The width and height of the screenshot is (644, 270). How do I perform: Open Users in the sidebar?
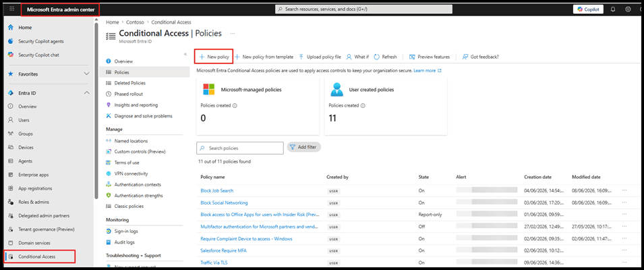24,120
